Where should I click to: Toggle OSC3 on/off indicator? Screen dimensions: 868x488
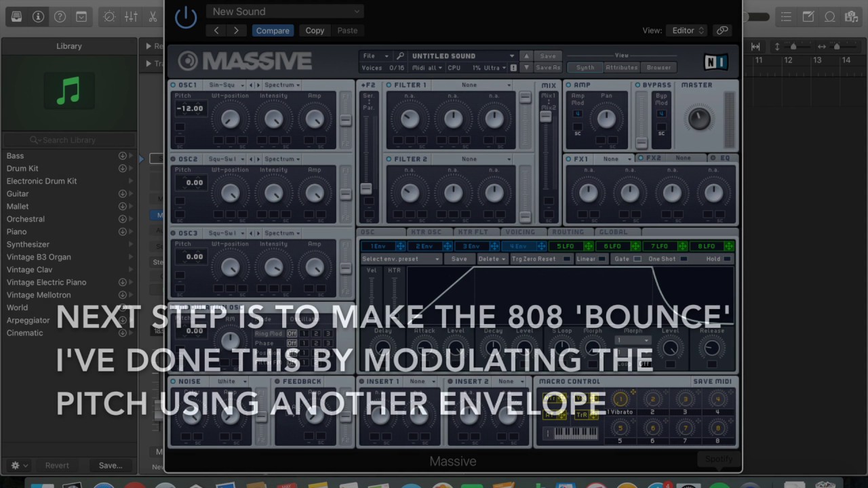click(x=174, y=233)
